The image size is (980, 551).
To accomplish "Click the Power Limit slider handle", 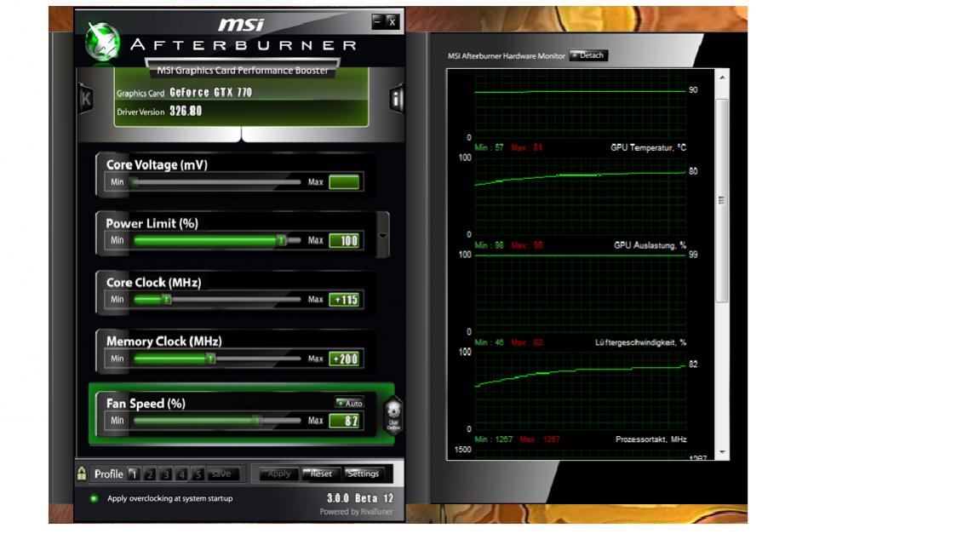I will [282, 240].
